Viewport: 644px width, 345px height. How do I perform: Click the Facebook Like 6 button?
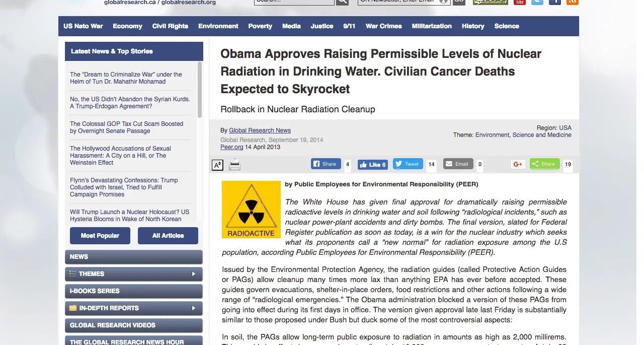point(372,165)
